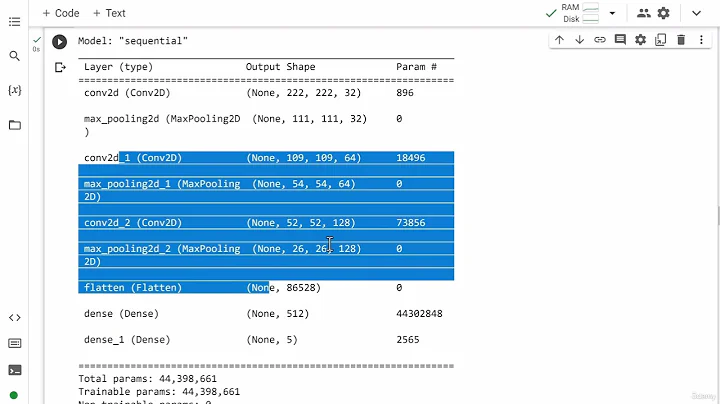Move cell up with the arrow icon
The image size is (720, 404).
pyautogui.click(x=559, y=40)
